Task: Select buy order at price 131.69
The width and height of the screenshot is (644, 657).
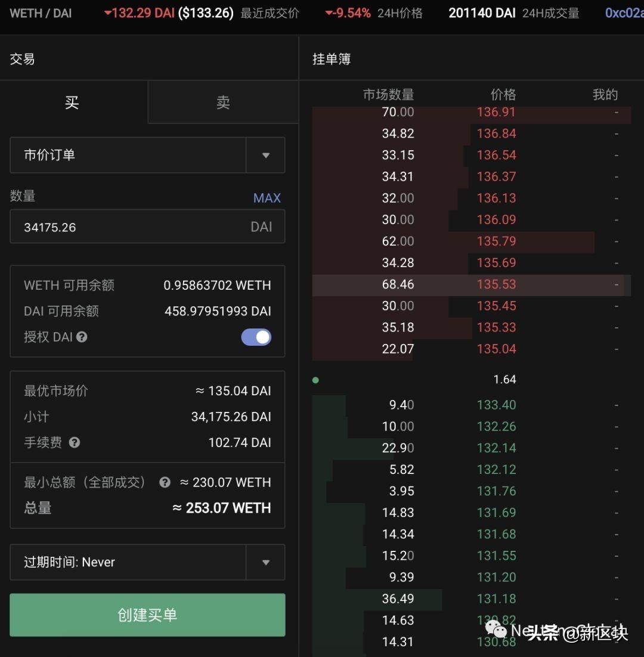Action: 472,513
